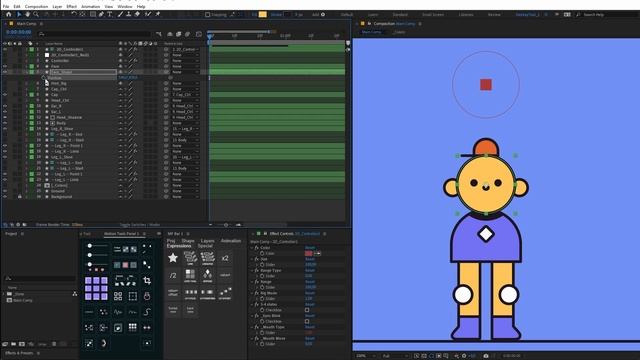Viewport: 640px width, 360px height.
Task: Switch to the Layers tab in MF Bar
Action: tap(208, 241)
